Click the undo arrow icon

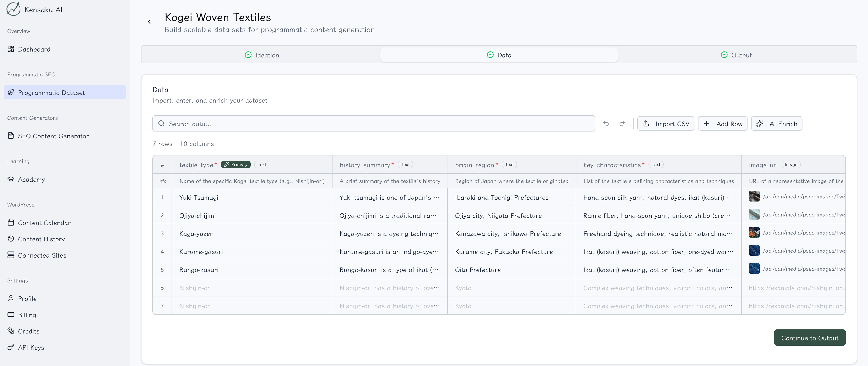(606, 124)
